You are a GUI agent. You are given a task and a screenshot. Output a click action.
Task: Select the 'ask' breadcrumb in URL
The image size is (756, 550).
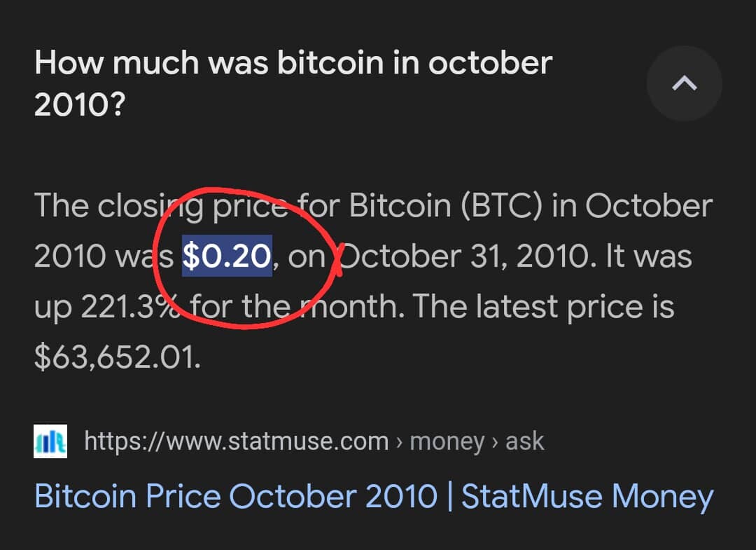click(x=524, y=441)
